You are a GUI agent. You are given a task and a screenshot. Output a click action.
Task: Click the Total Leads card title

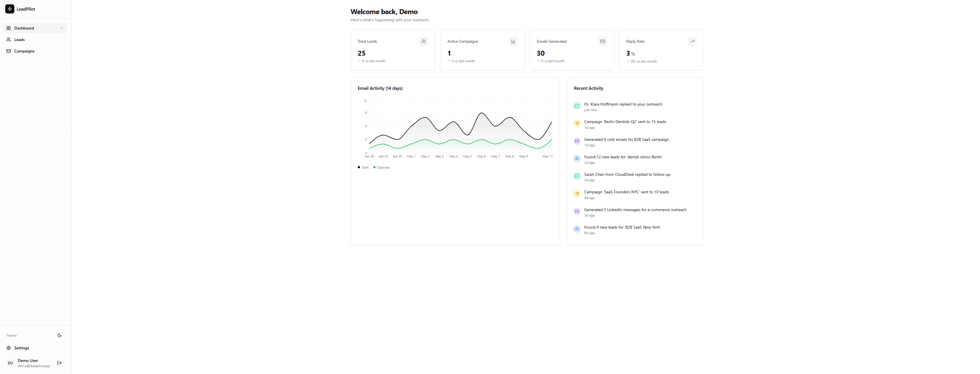(367, 42)
